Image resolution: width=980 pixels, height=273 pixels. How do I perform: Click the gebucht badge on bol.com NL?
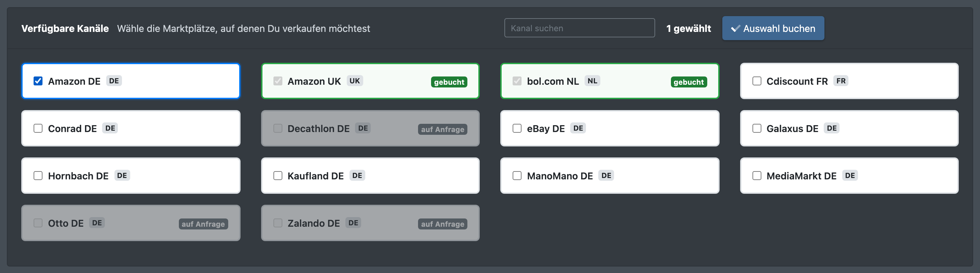(689, 82)
